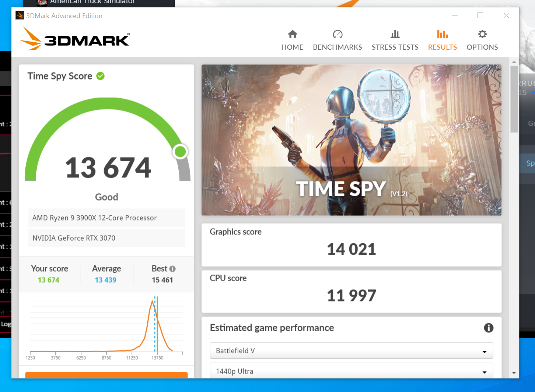Close the 3DMark window
This screenshot has height=392, width=535.
click(506, 15)
